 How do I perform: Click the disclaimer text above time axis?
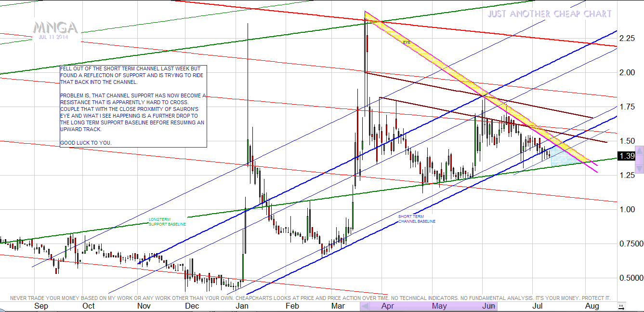coord(310,298)
